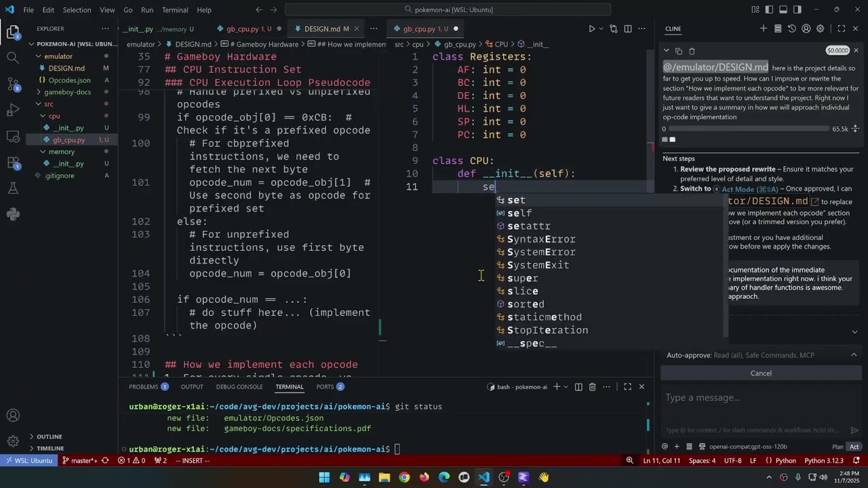Collapse the Auto-approve options chevron
The width and height of the screenshot is (868, 488).
(854, 355)
